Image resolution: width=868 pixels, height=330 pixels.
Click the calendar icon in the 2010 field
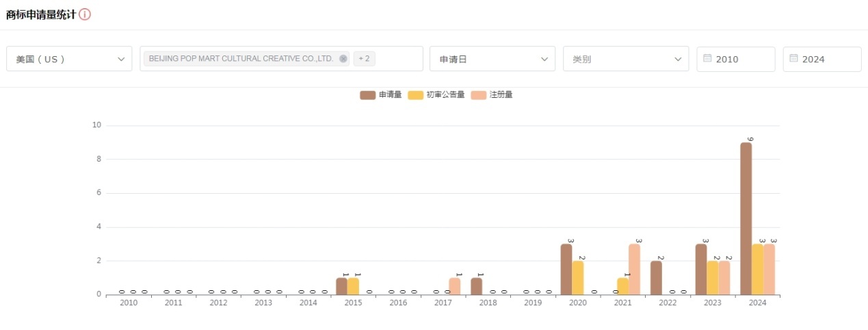coord(707,59)
